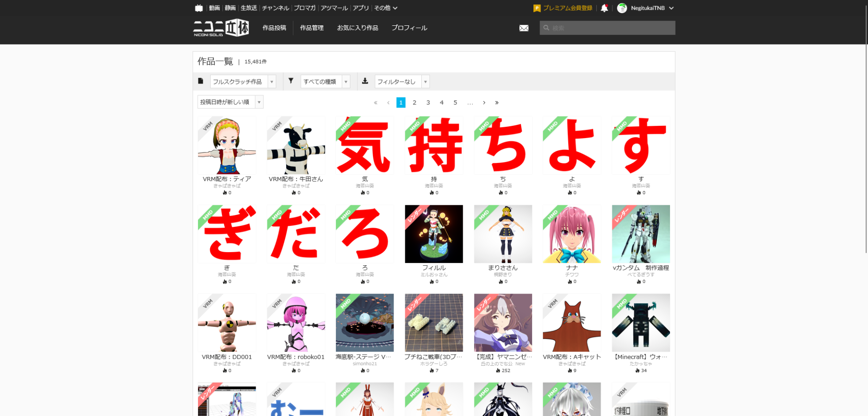
Task: Open プロフィール in navigation
Action: (x=409, y=28)
